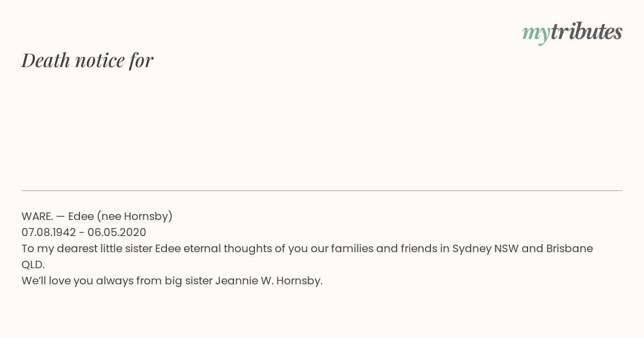
Task: Click "We'll love you always" text
Action: click(x=77, y=281)
